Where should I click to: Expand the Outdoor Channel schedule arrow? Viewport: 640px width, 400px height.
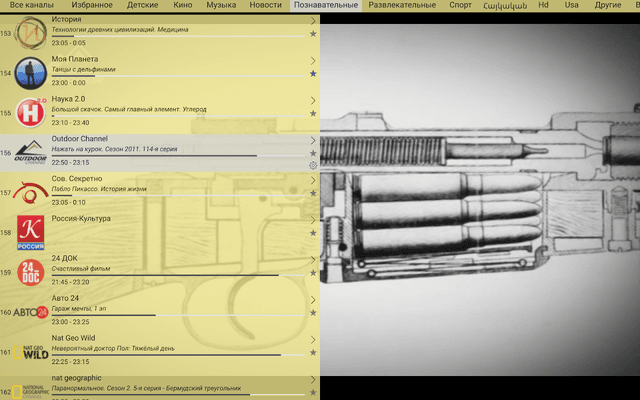click(313, 140)
